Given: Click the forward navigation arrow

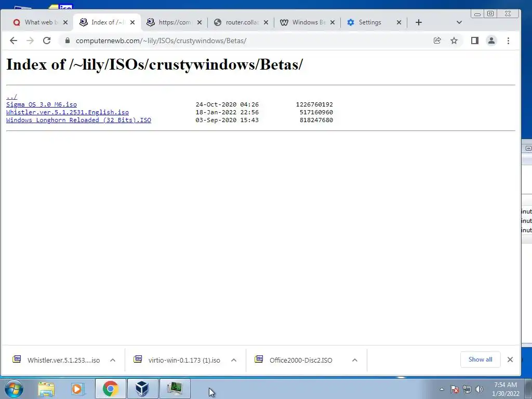Looking at the screenshot, I should (30, 41).
